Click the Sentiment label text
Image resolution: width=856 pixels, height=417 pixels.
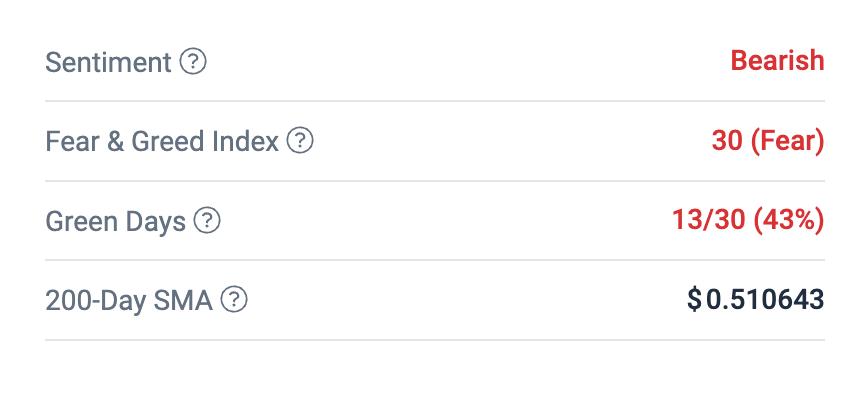coord(109,62)
